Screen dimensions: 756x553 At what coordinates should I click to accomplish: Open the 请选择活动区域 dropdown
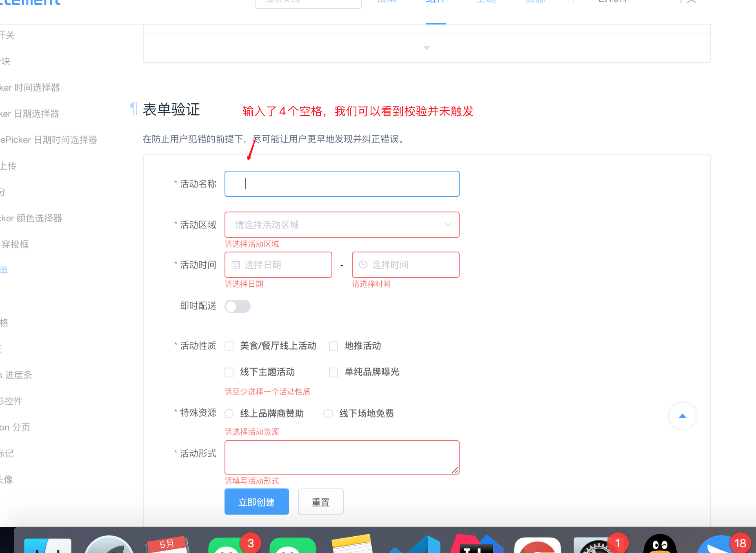point(342,225)
